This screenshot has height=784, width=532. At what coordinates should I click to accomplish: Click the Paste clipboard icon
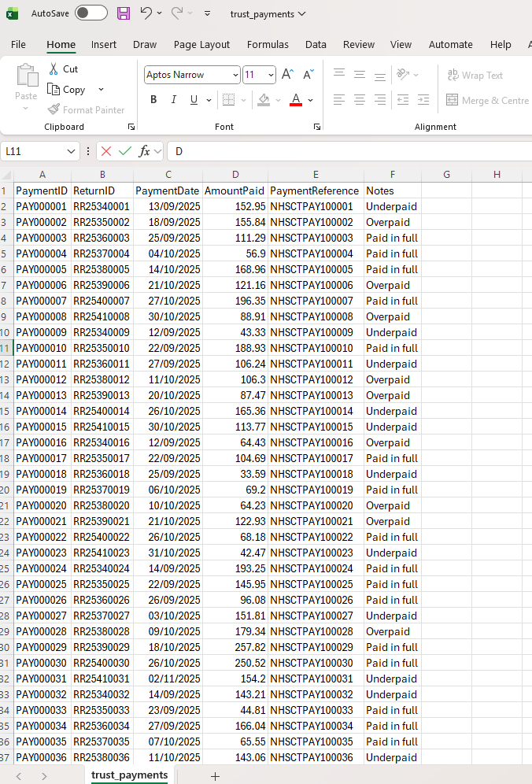27,76
